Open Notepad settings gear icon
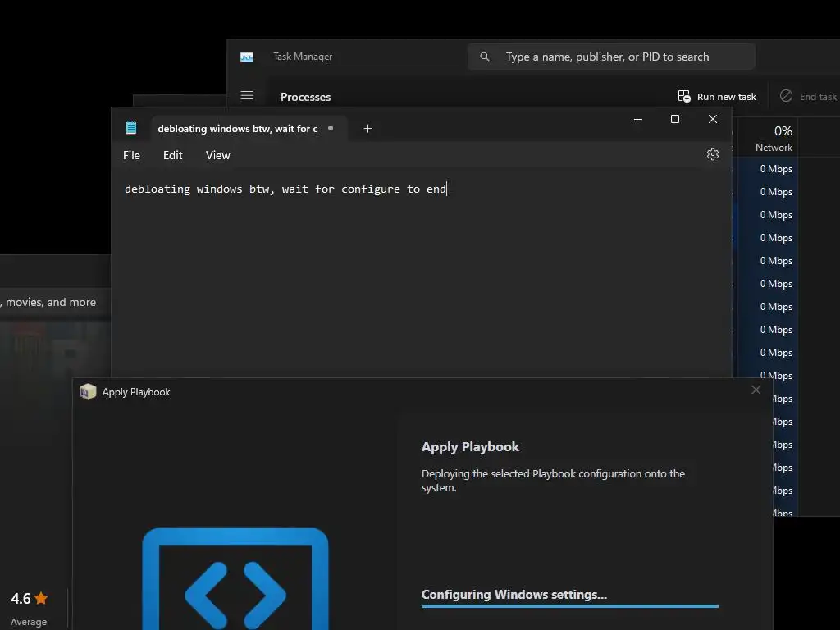This screenshot has height=630, width=840. click(x=713, y=154)
